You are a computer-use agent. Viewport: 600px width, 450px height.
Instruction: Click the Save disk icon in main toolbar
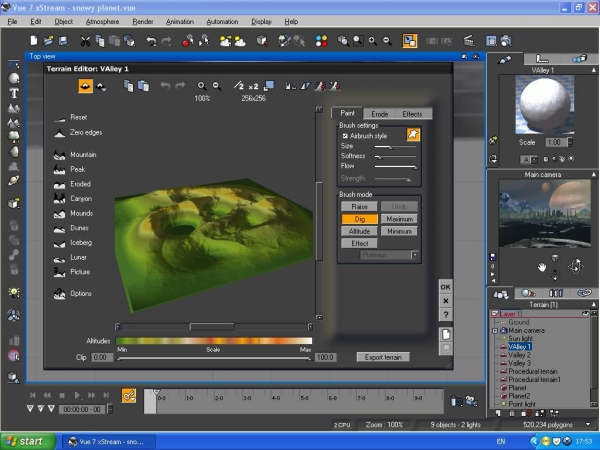point(63,40)
